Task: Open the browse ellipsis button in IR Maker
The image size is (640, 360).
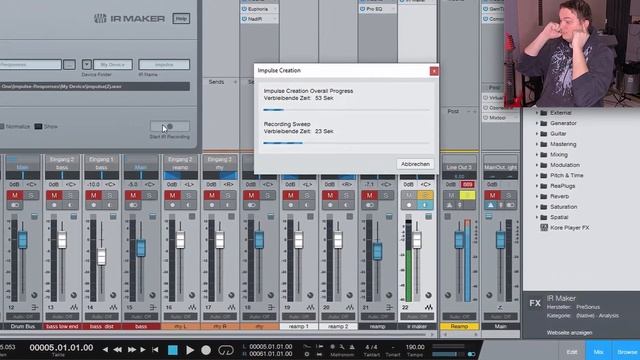Action: pos(69,64)
